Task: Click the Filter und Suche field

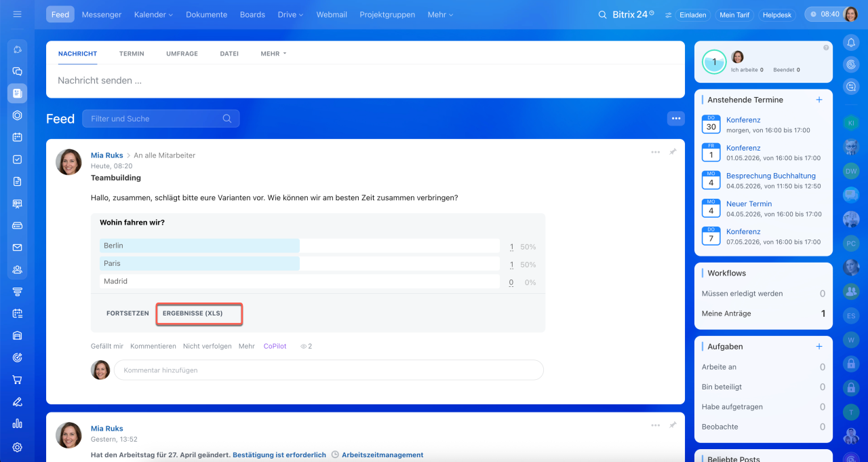Action: point(156,119)
